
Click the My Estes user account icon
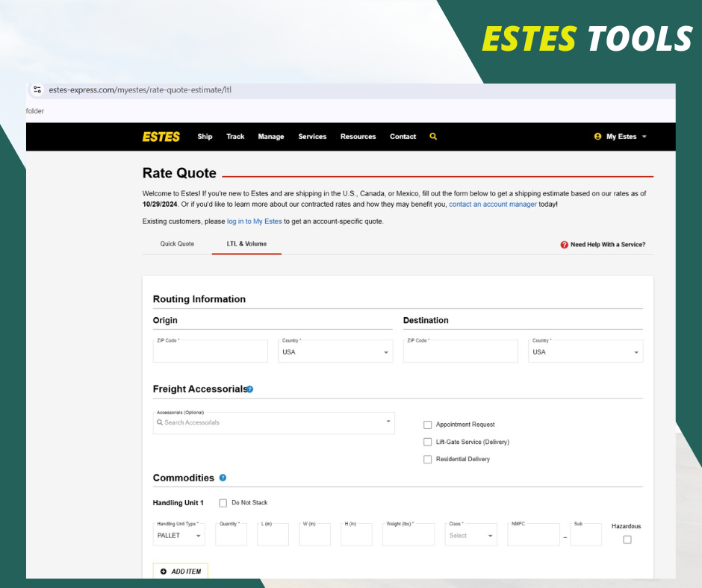tap(597, 137)
